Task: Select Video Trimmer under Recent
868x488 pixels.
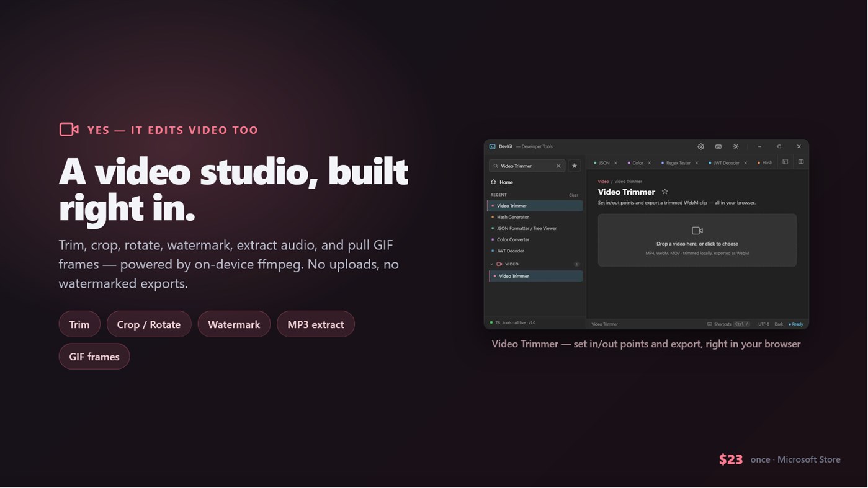Action: coord(535,206)
